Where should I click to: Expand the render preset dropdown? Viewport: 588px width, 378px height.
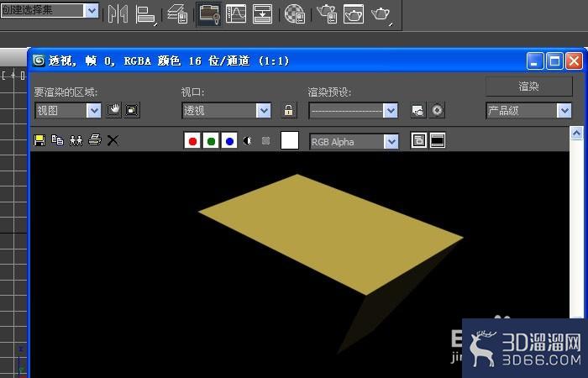point(391,111)
